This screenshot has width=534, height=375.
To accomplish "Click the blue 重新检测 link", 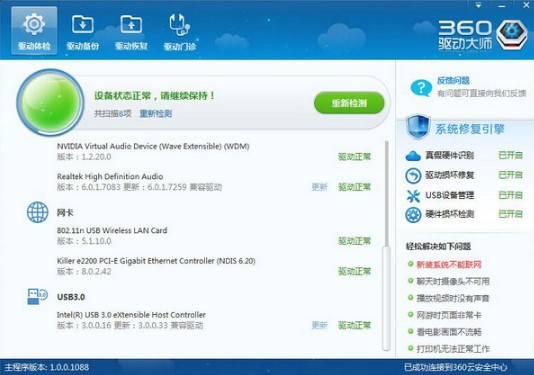I will 156,113.
